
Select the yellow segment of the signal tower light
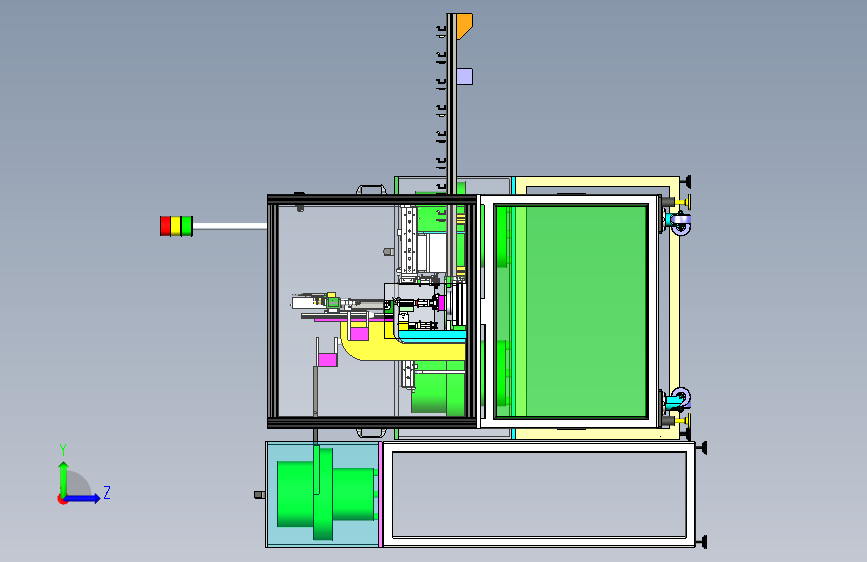176,226
